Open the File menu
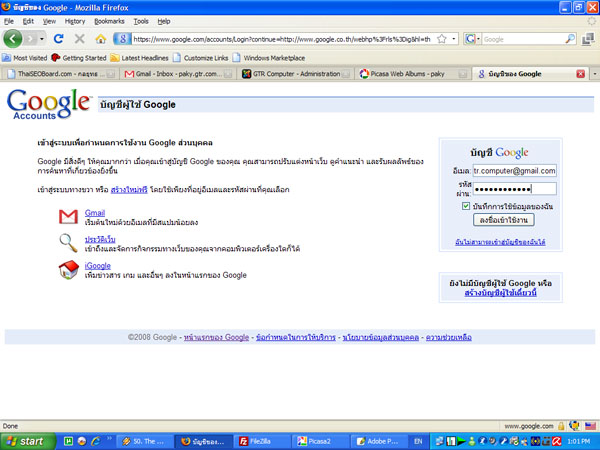Image resolution: width=600 pixels, height=450 pixels. click(x=9, y=21)
